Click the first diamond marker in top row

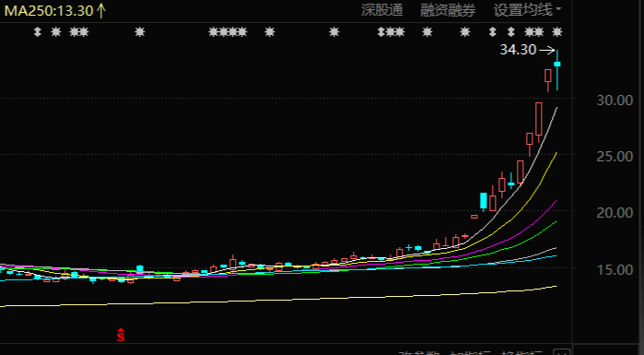[38, 31]
